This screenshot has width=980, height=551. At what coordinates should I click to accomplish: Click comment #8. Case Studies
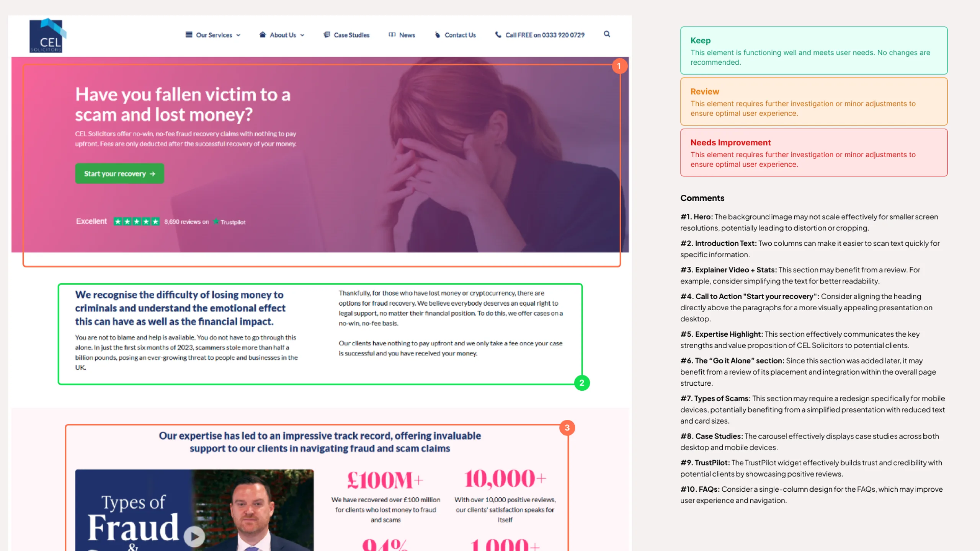(x=809, y=442)
